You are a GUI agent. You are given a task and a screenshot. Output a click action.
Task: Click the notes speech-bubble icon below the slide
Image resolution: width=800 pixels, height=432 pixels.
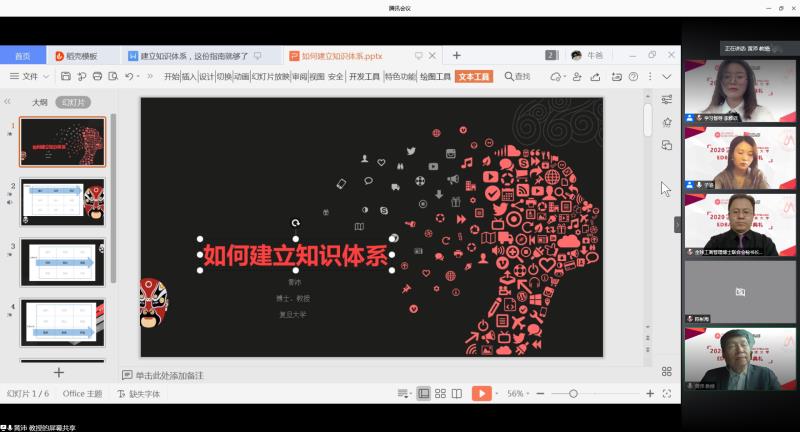tap(127, 375)
